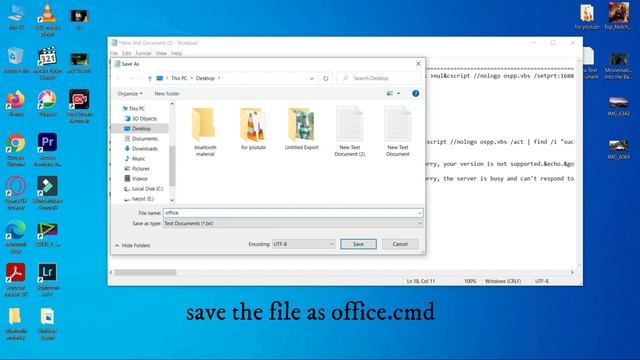Open the IMG_6342 image on the desktop

618,106
